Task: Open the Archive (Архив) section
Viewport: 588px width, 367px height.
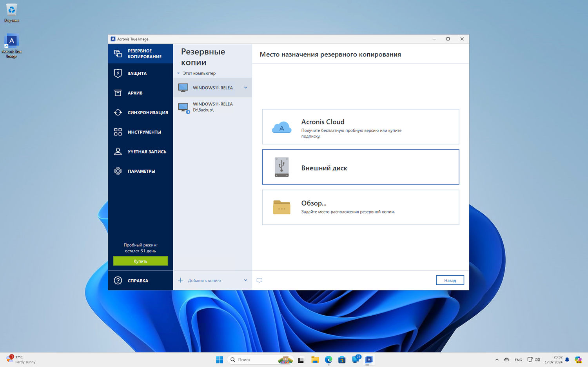Action: 134,93
